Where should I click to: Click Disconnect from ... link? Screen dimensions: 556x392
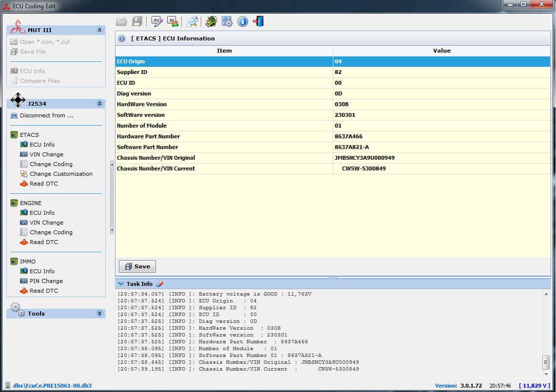[46, 115]
